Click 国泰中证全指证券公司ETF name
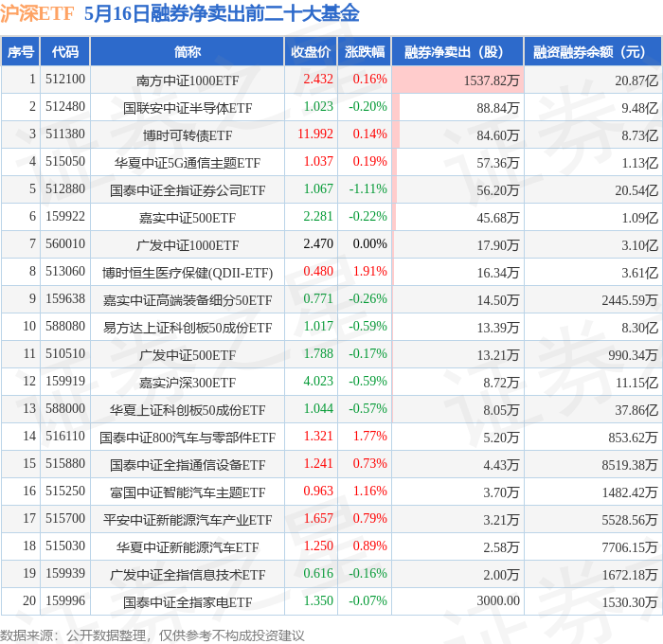The width and height of the screenshot is (663, 644). point(188,190)
